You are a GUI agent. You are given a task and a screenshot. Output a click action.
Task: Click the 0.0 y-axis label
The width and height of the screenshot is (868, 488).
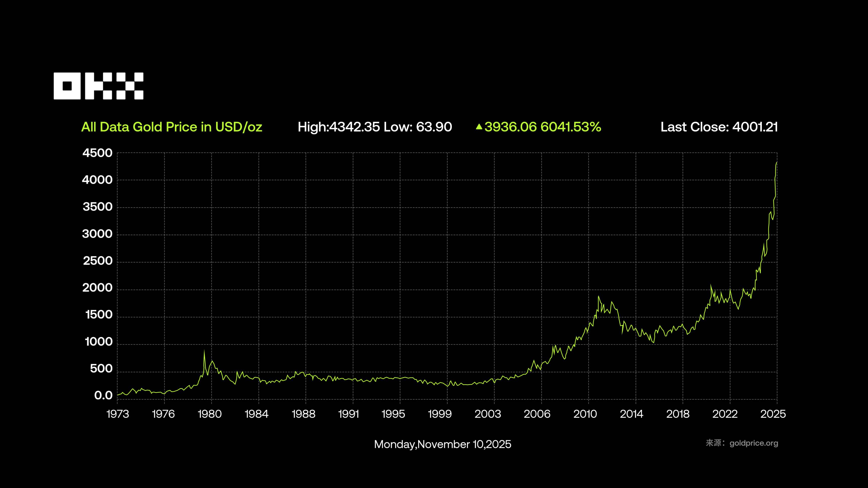click(103, 396)
